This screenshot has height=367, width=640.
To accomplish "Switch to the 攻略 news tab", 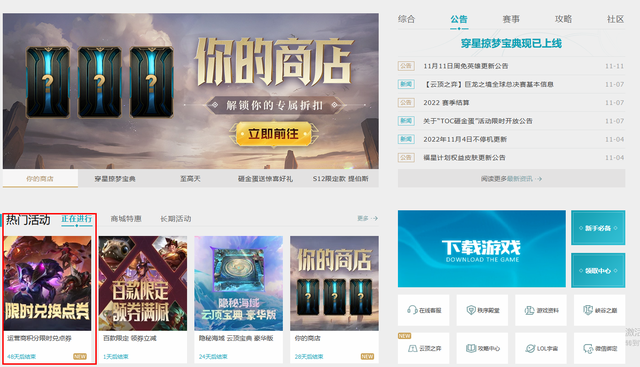I will 563,19.
